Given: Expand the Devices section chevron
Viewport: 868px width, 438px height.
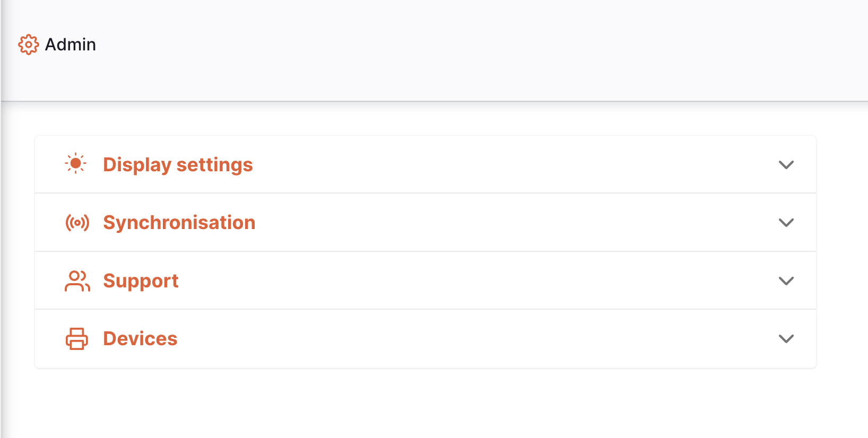Looking at the screenshot, I should pos(786,339).
